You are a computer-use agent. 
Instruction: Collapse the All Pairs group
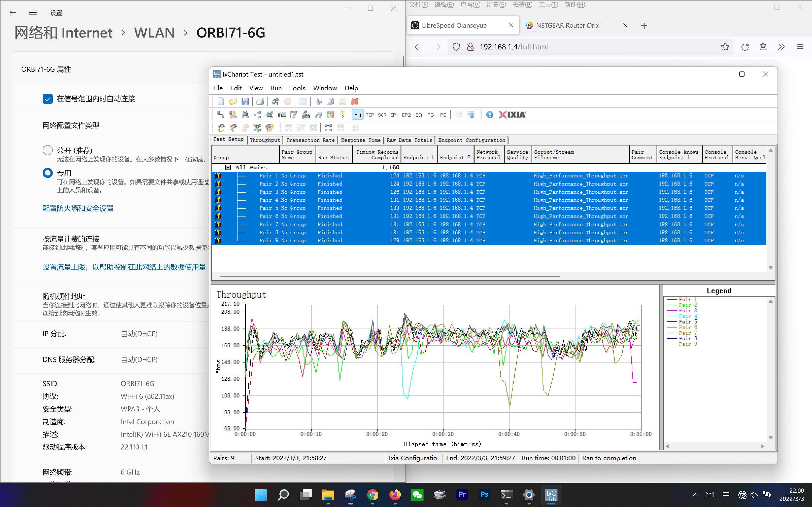click(x=228, y=167)
